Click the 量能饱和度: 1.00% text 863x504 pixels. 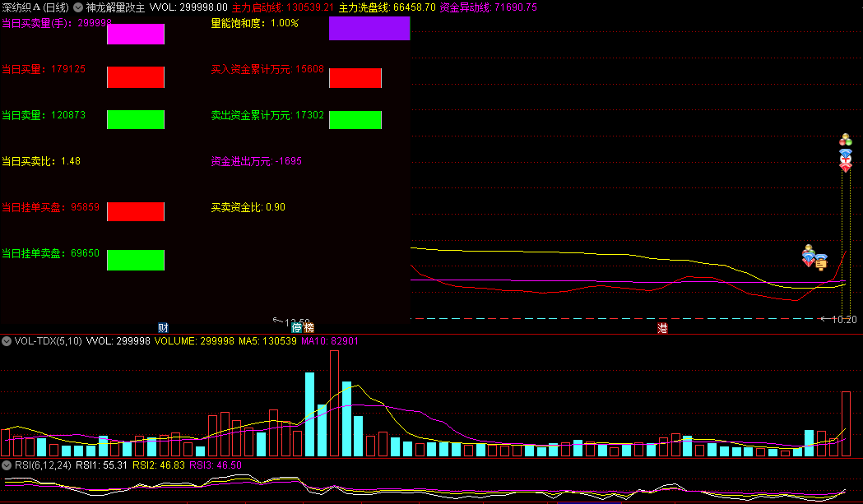tap(255, 23)
